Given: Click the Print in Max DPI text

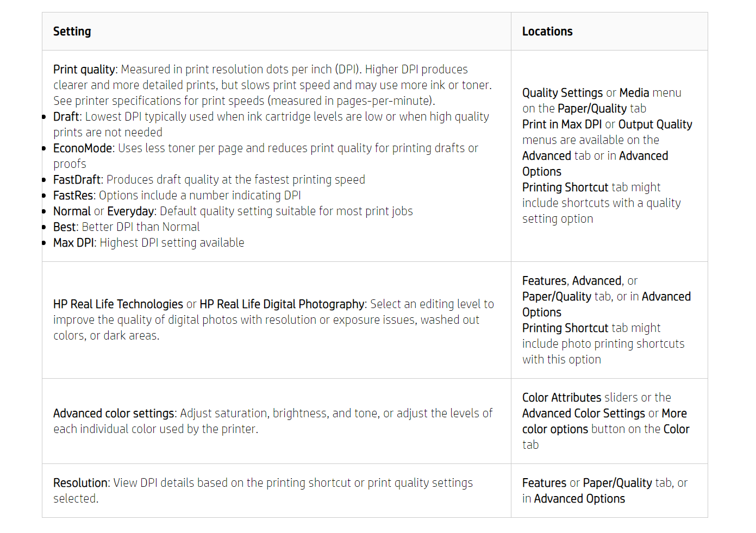Looking at the screenshot, I should 562,124.
